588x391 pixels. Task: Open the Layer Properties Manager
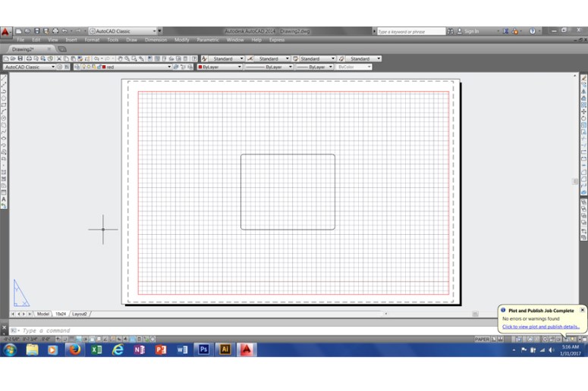[x=77, y=67]
